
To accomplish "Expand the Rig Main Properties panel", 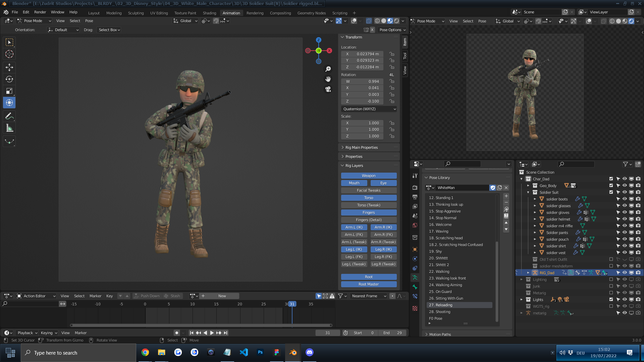I will coord(362,147).
